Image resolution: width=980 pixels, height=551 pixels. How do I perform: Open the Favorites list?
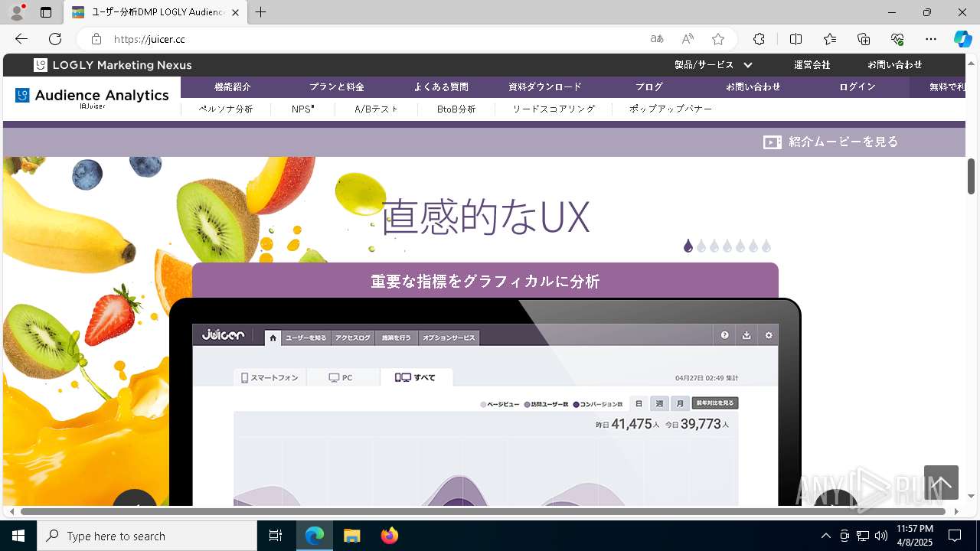coord(830,39)
